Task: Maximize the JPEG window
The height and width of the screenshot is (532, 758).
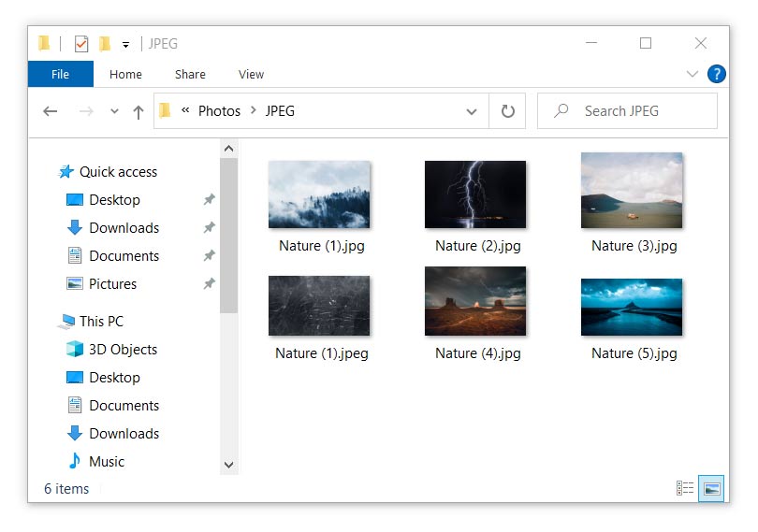Action: [x=646, y=44]
